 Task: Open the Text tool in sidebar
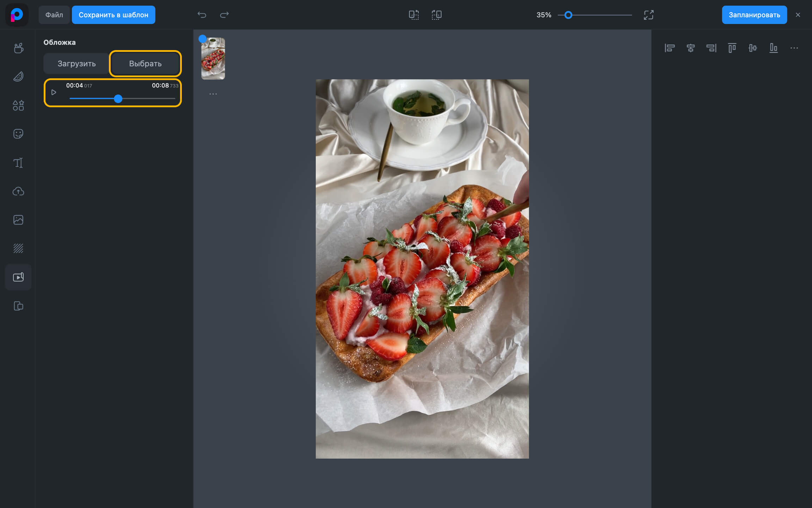[18, 163]
